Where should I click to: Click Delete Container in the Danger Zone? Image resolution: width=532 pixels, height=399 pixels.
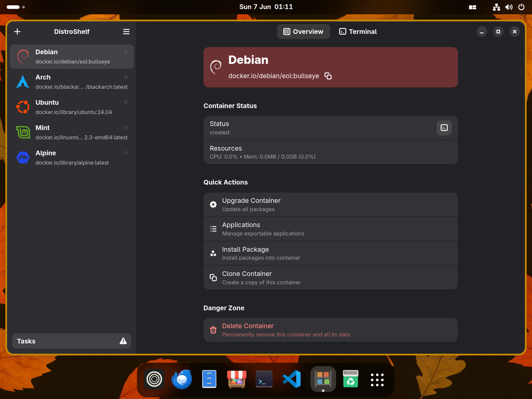pos(331,330)
